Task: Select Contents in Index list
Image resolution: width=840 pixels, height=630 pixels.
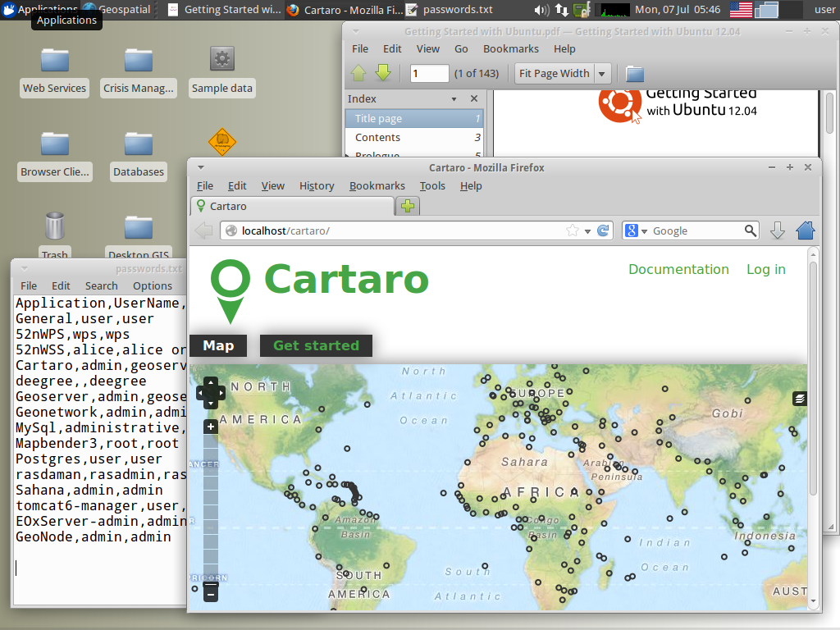Action: 414,138
